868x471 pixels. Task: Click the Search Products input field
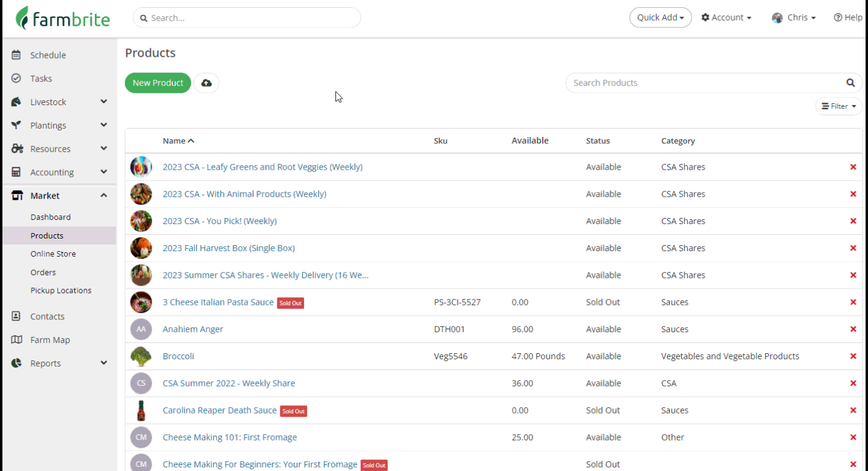click(x=704, y=83)
